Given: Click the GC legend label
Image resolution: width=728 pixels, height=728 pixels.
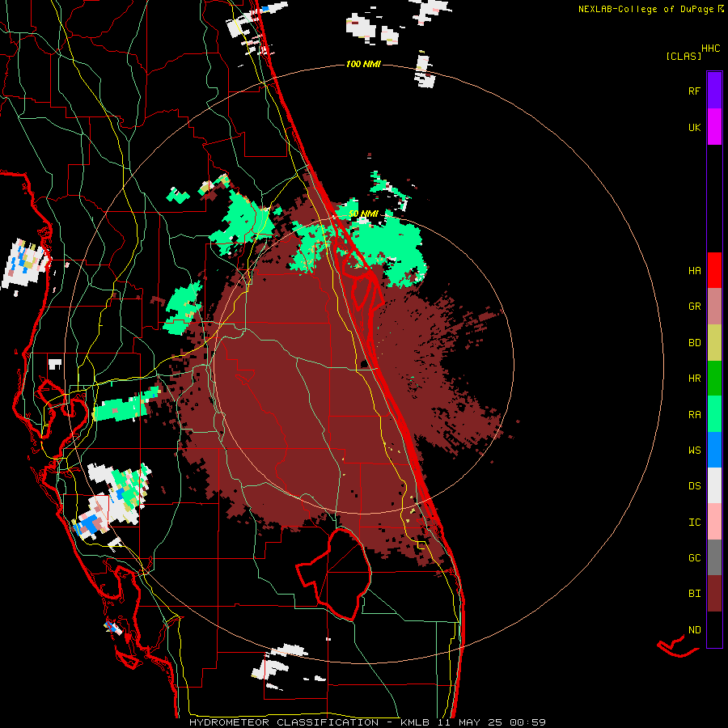Looking at the screenshot, I should click(694, 558).
